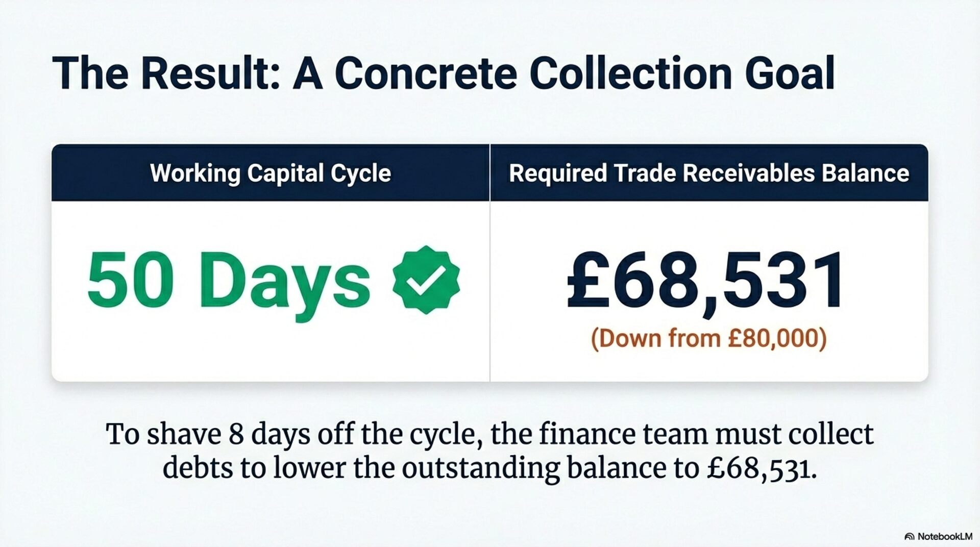Select the Required Trade Receivables Balance header

tap(708, 173)
